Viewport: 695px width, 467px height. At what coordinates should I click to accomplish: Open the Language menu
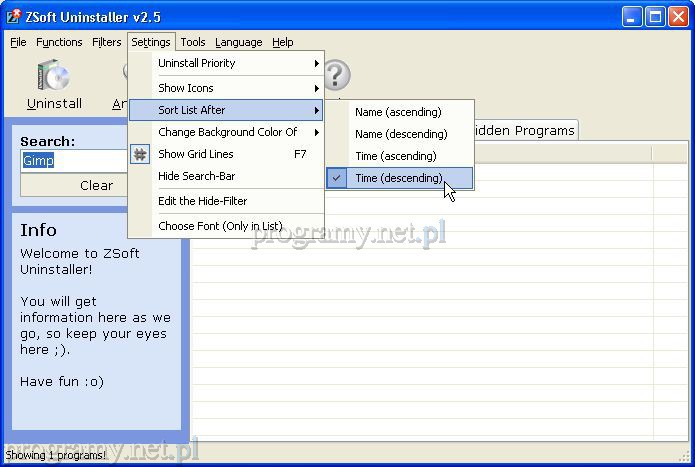click(238, 42)
